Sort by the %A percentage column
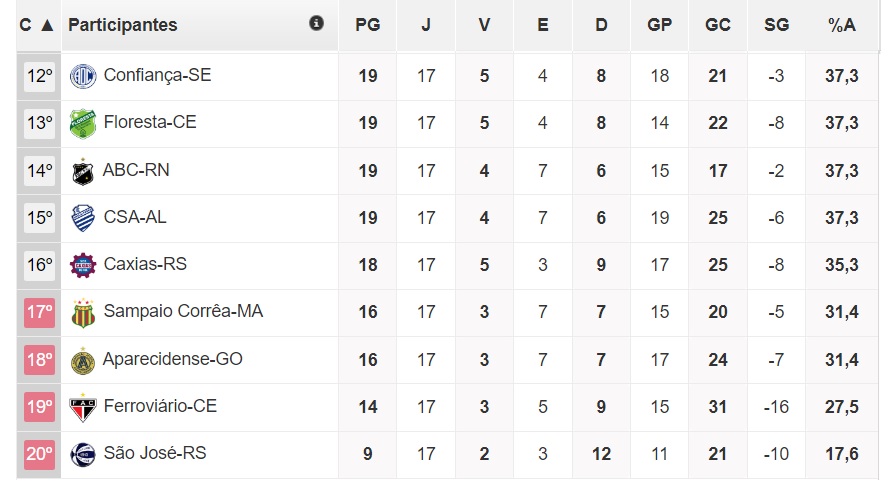889x492 pixels. click(x=842, y=25)
